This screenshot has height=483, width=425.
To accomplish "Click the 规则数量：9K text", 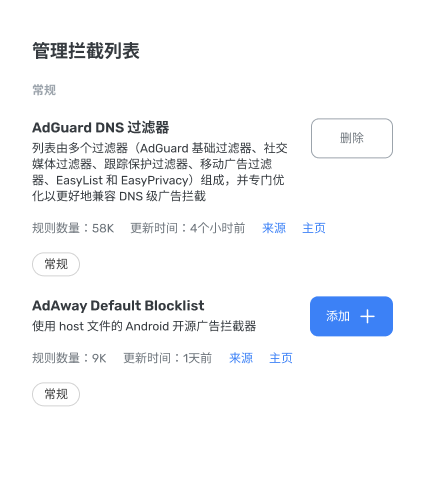I will [x=69, y=358].
